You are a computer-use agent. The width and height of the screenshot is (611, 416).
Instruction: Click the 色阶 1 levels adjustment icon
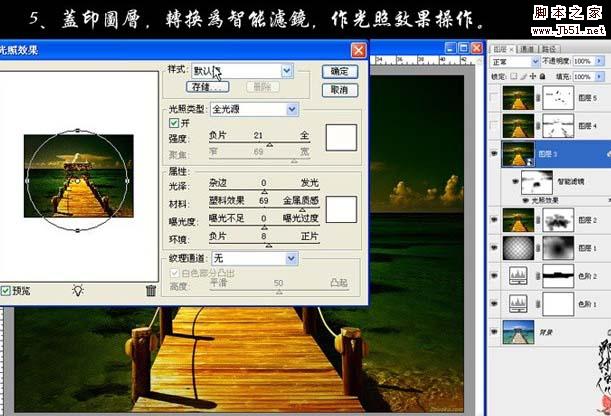518,303
